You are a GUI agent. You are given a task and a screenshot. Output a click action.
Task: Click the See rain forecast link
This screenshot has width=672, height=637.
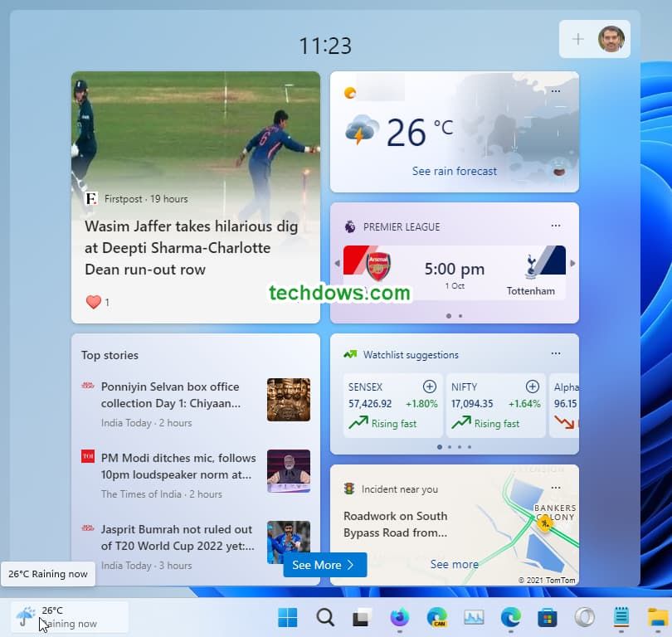tap(455, 171)
